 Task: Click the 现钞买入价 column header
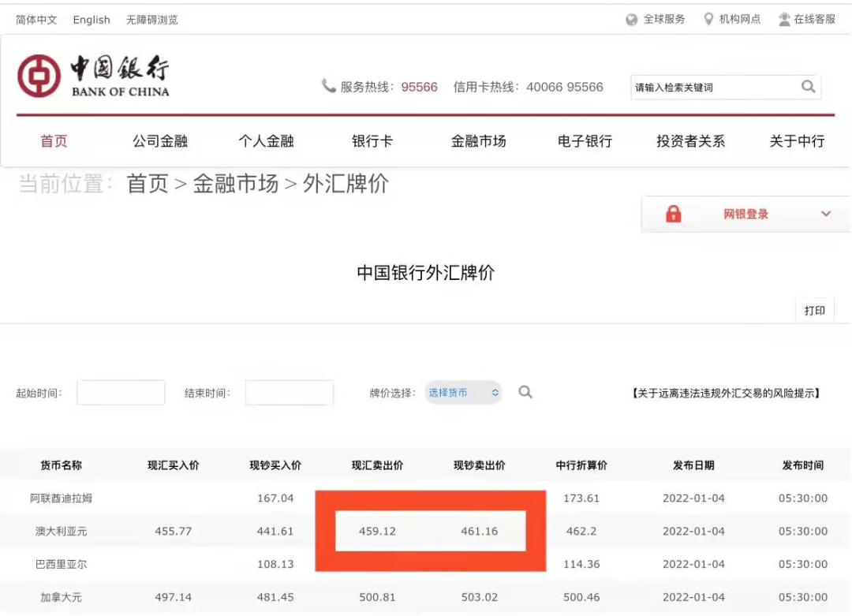point(275,465)
